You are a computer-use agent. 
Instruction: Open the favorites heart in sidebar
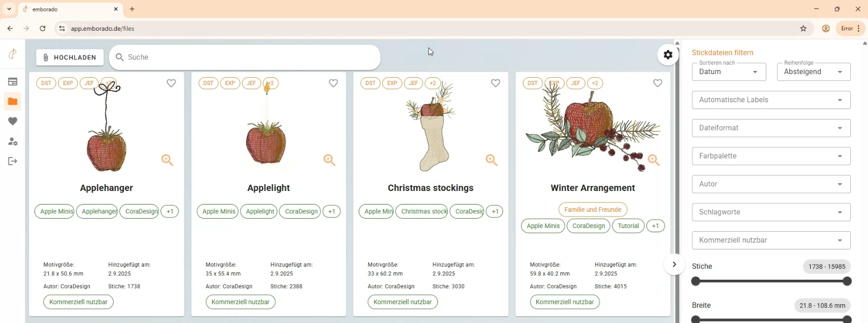click(x=13, y=121)
